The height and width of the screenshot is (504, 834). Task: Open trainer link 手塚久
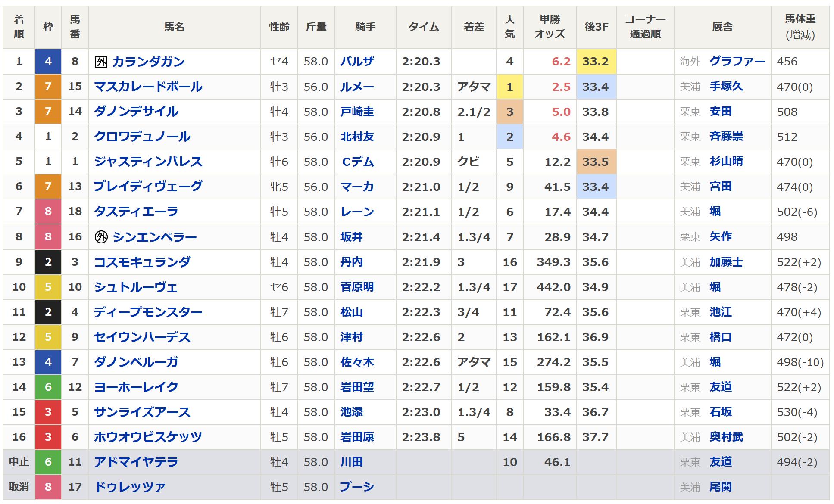(726, 87)
